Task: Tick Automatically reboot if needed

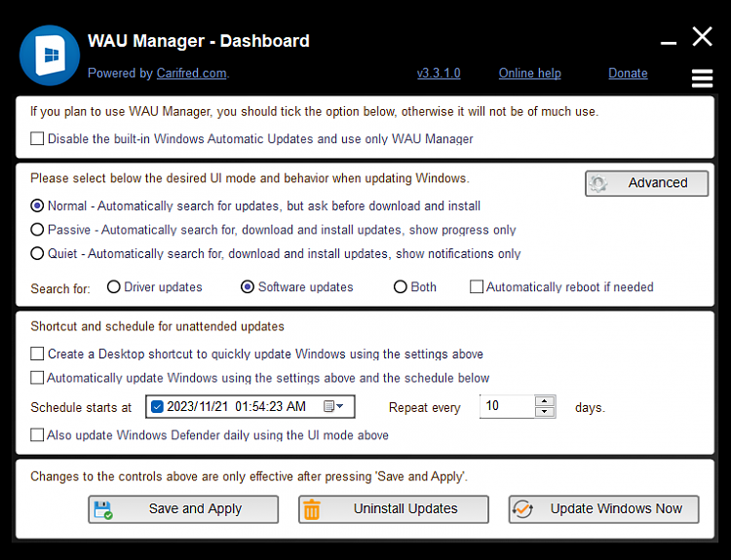Action: click(477, 287)
